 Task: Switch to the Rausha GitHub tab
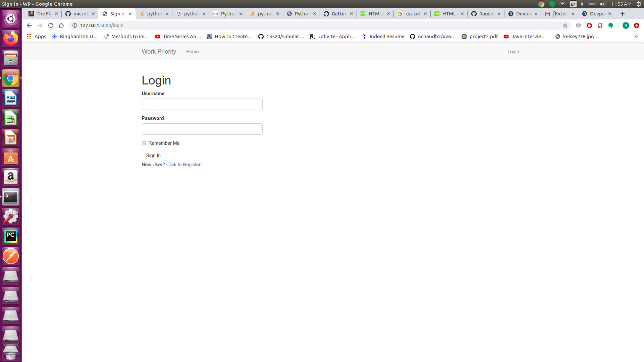point(486,14)
